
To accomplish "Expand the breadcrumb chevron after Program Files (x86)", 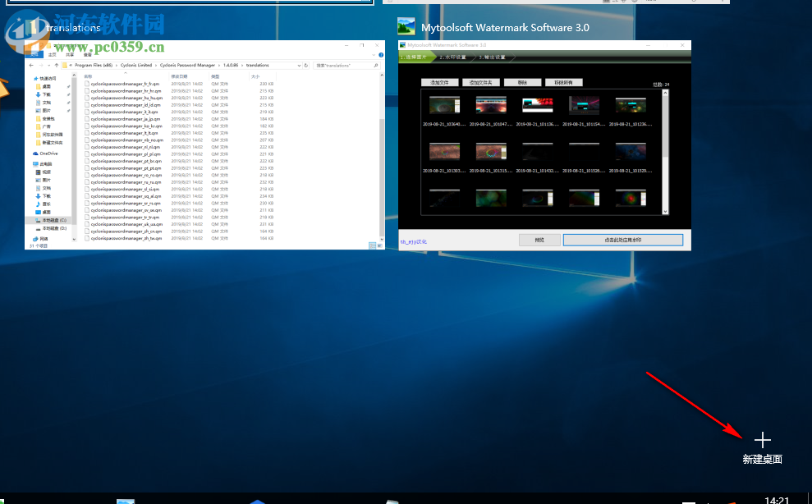I will point(117,66).
